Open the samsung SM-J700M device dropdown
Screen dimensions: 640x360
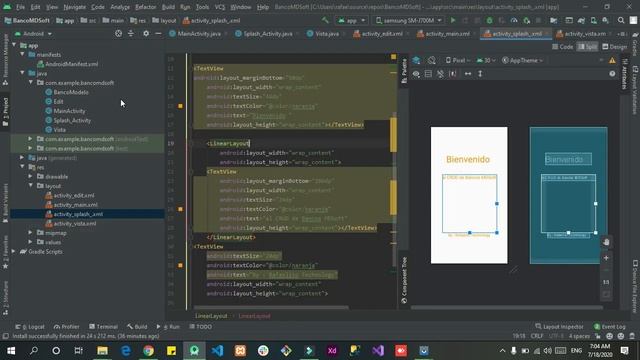(x=409, y=20)
